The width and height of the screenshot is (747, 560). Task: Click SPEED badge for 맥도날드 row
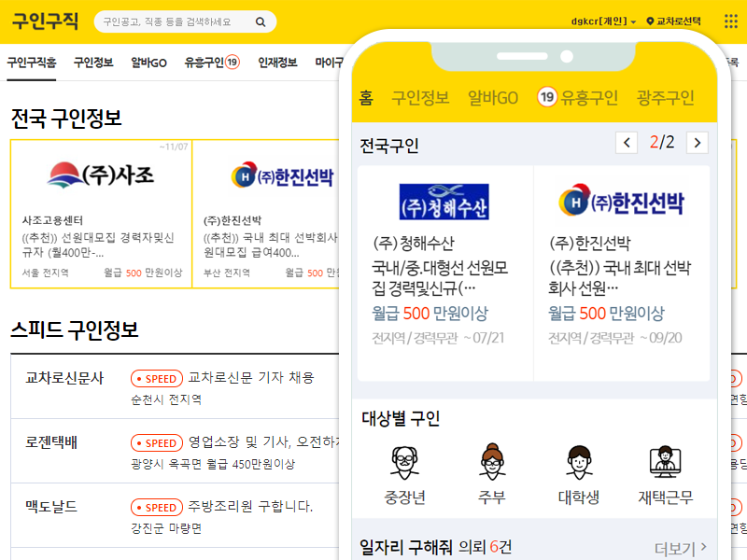[x=157, y=507]
